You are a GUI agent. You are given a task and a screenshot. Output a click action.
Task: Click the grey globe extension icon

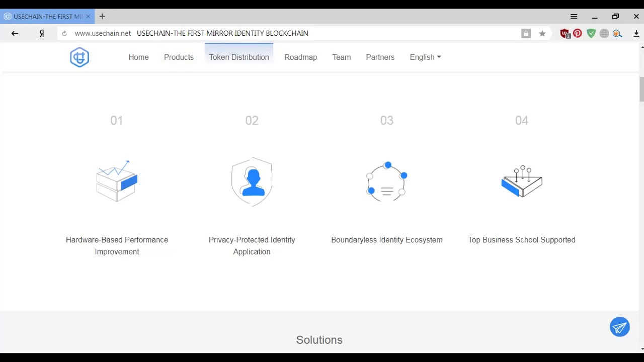click(604, 33)
